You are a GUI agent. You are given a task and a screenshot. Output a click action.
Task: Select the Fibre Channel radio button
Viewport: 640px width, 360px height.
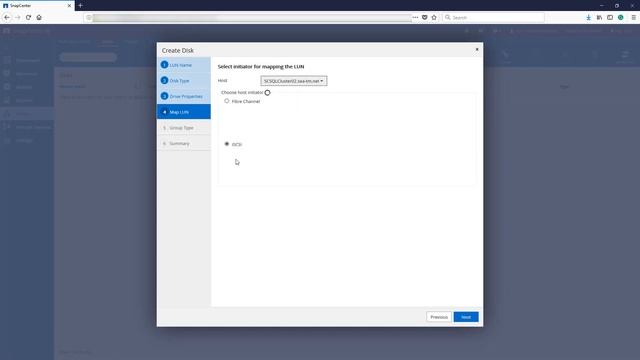coord(227,101)
